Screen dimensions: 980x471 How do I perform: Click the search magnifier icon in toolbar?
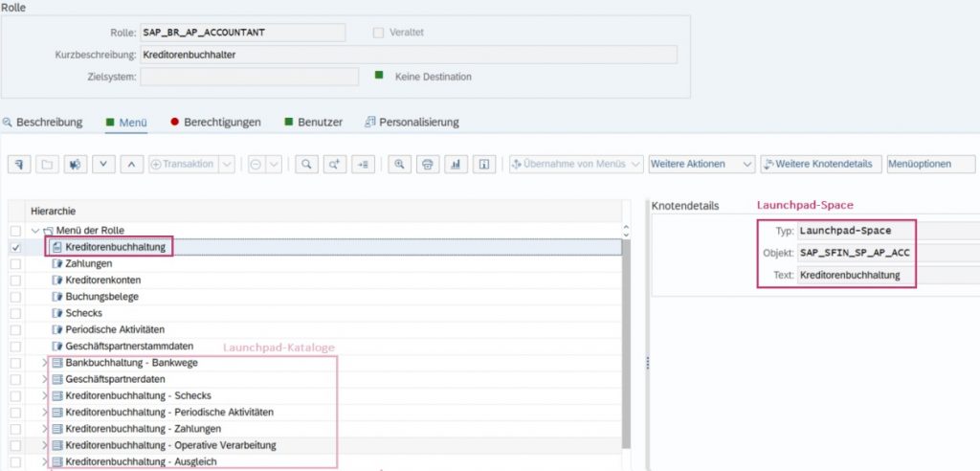[x=307, y=165]
